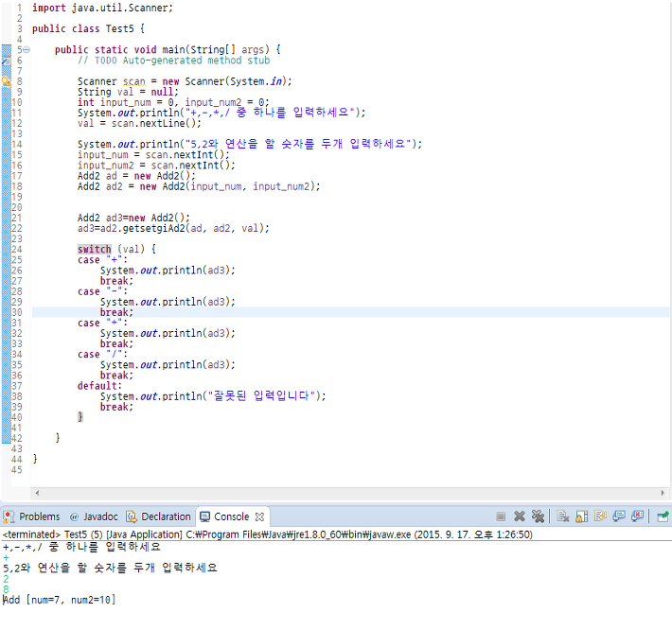
Task: Click the task marker on line 6
Action: [7, 61]
